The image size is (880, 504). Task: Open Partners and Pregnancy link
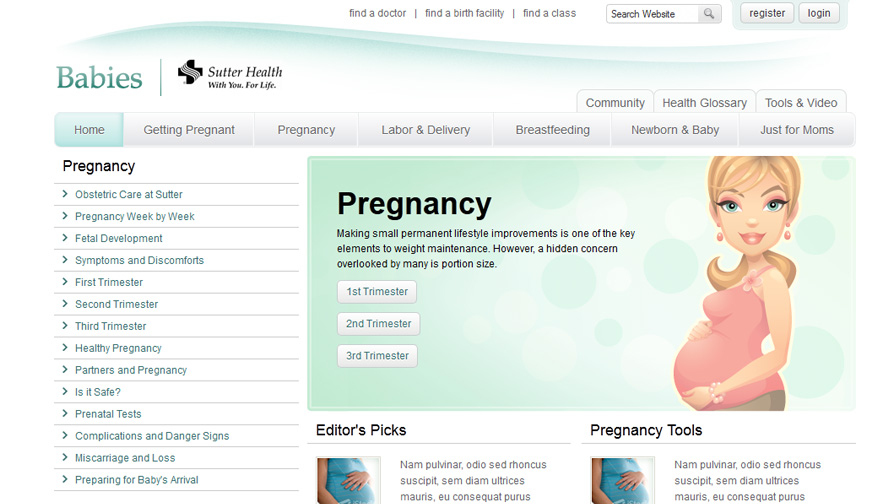pyautogui.click(x=131, y=370)
